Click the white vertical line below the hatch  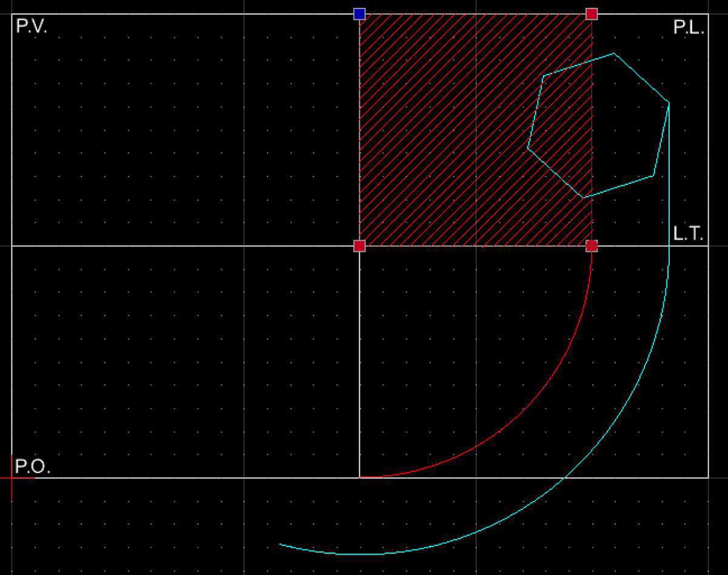(x=360, y=364)
